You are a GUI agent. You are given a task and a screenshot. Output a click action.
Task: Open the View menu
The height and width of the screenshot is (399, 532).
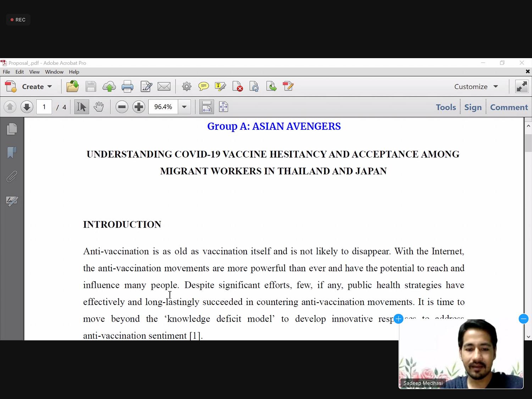34,72
